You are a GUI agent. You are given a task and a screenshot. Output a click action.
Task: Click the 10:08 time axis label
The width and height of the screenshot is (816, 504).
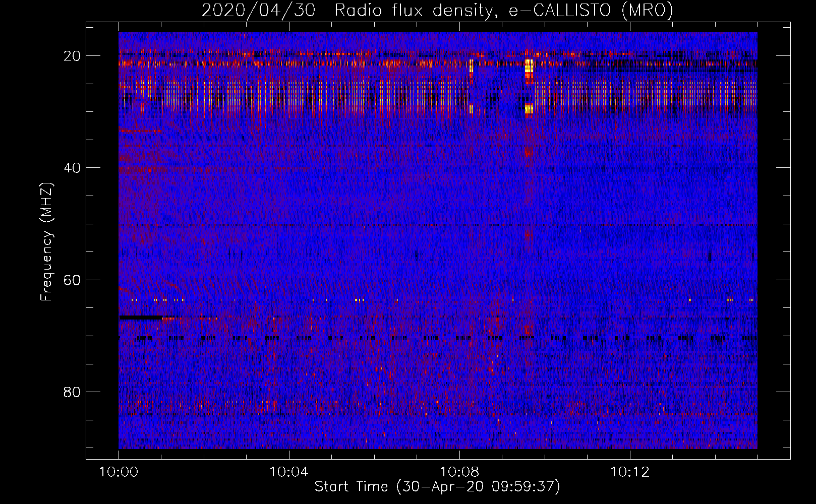[x=459, y=472]
